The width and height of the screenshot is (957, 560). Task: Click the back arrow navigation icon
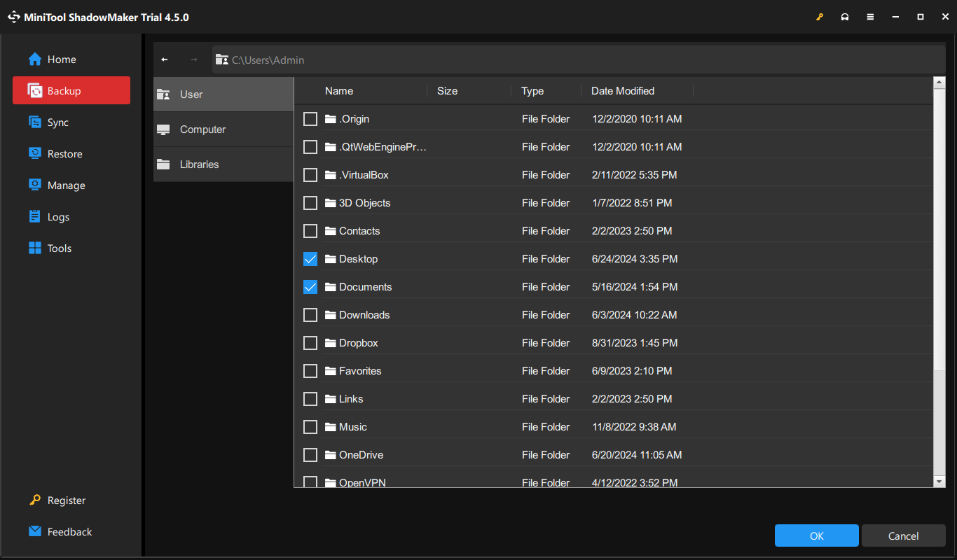165,59
